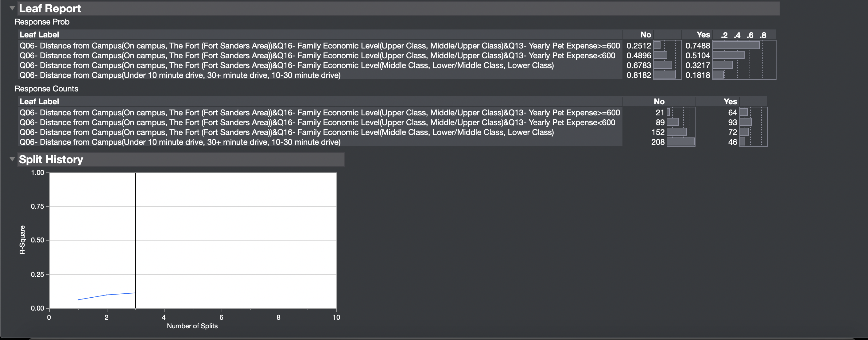Viewport: 868px width, 340px height.
Task: Click the 0.8182 No probability bar
Action: tap(664, 75)
